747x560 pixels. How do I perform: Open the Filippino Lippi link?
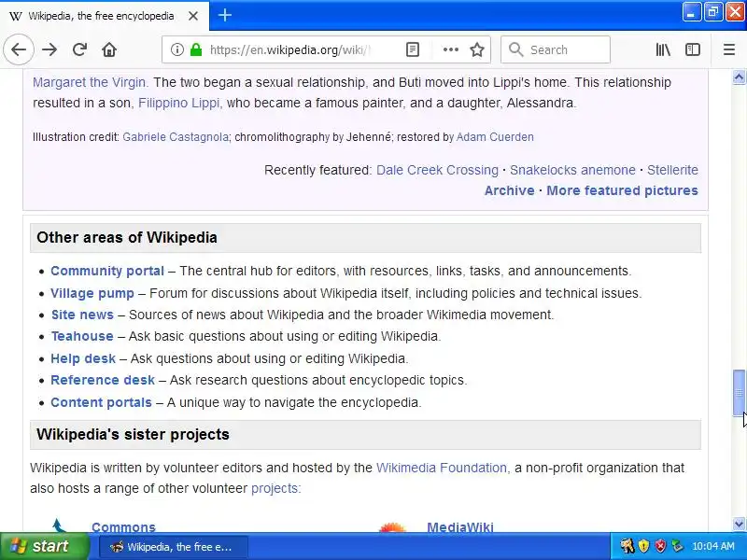(179, 103)
